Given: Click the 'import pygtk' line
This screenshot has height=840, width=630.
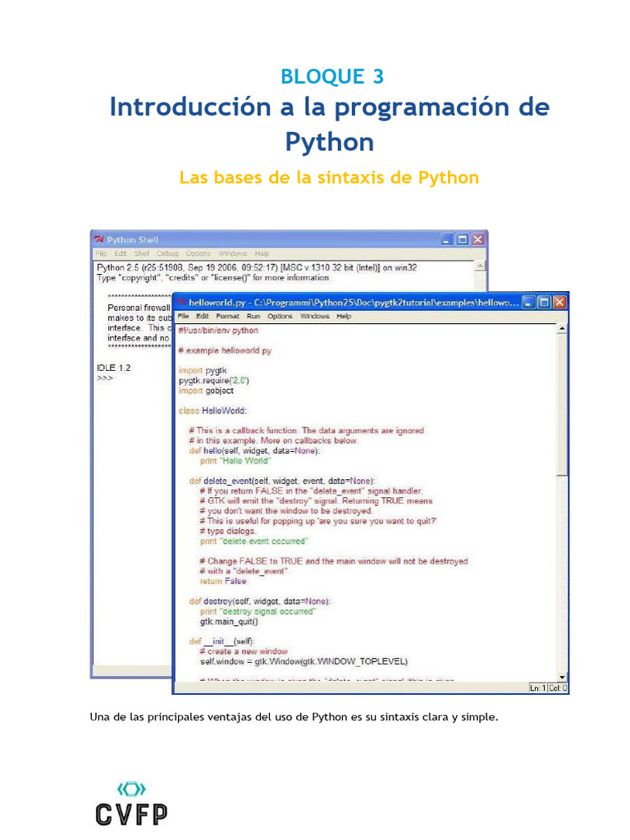Looking at the screenshot, I should (203, 371).
